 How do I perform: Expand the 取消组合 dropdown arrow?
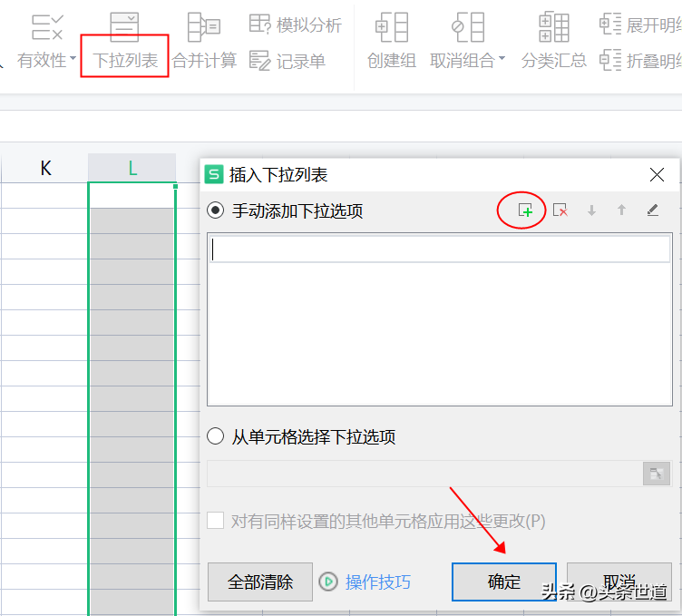[502, 58]
